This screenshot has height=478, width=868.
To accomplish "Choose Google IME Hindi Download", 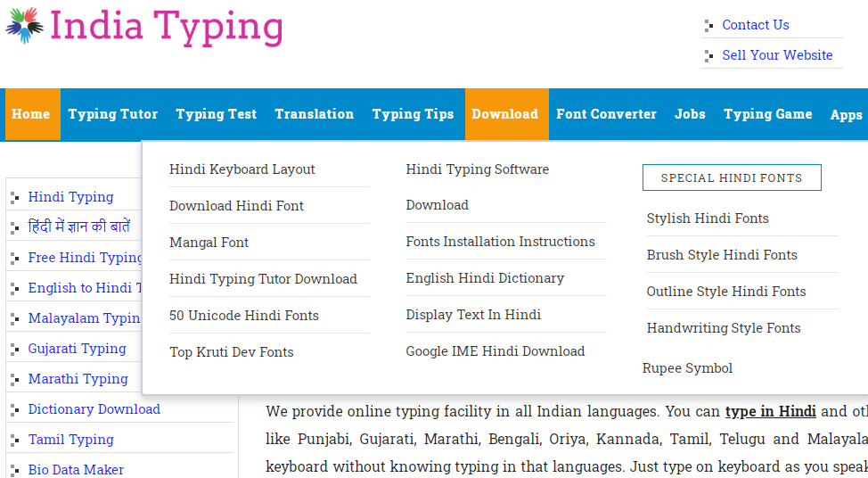I will pyautogui.click(x=495, y=351).
